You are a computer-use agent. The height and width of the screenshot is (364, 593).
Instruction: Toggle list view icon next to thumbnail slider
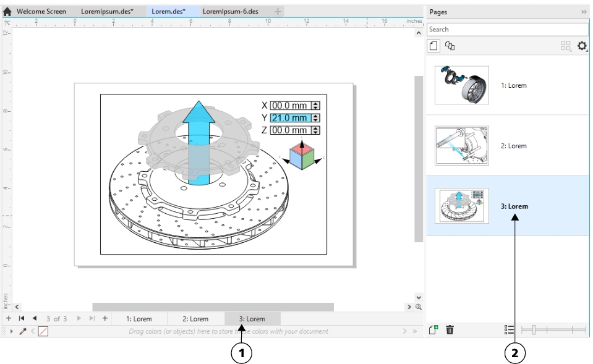(509, 330)
